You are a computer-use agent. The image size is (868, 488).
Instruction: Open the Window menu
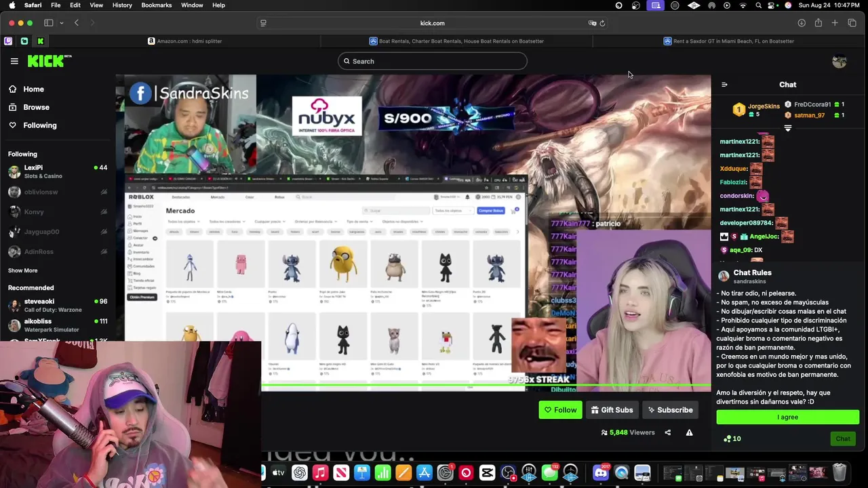pyautogui.click(x=192, y=5)
